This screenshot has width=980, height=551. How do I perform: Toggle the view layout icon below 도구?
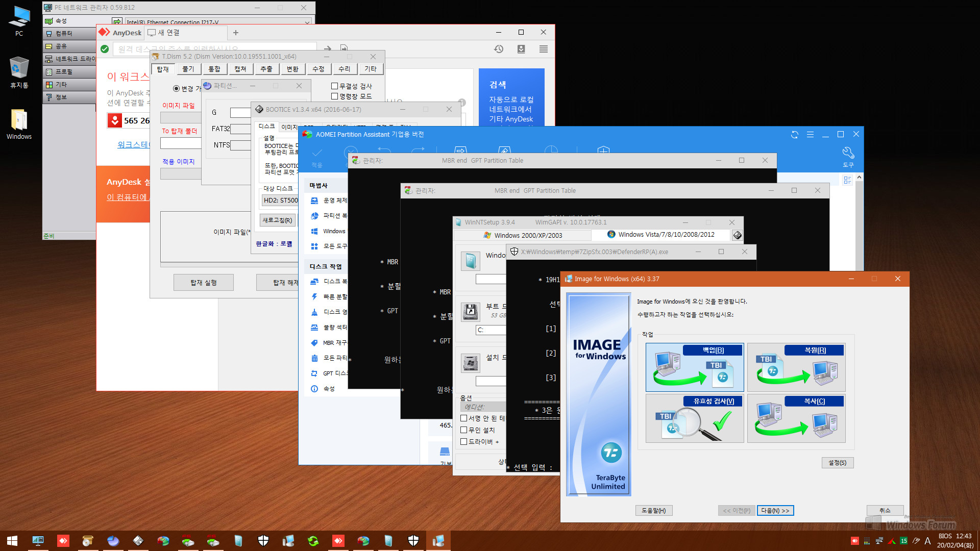tap(848, 180)
